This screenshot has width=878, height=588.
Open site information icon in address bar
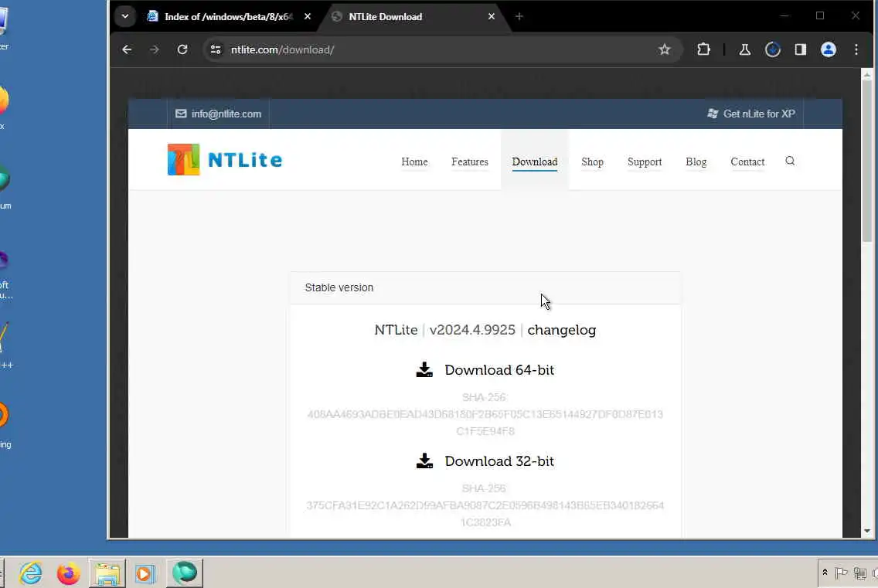216,50
